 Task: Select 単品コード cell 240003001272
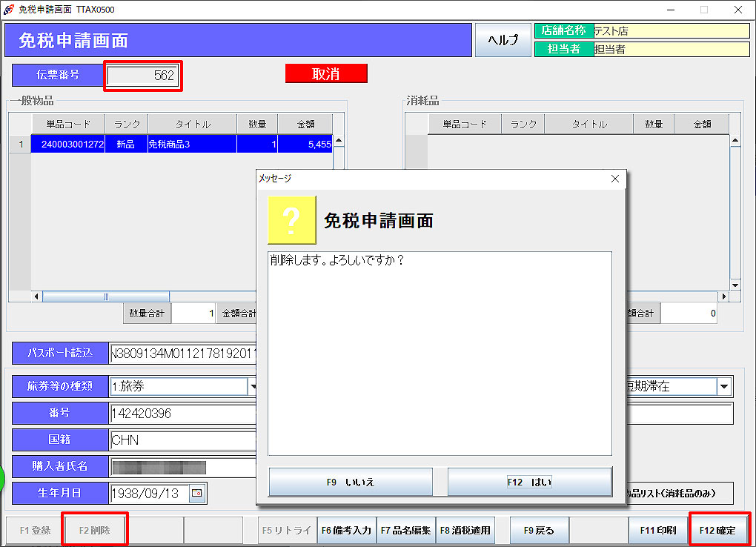pos(68,144)
